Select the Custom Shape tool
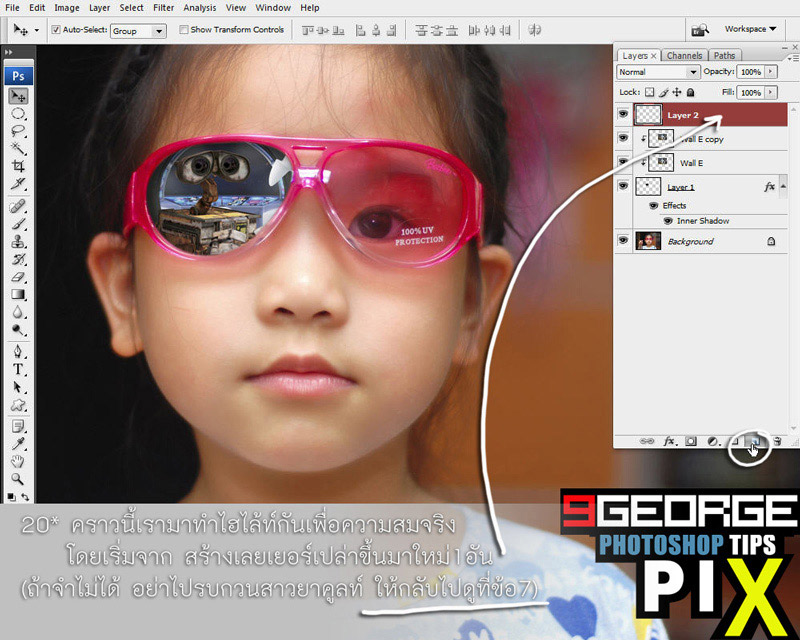The height and width of the screenshot is (640, 800). point(18,405)
